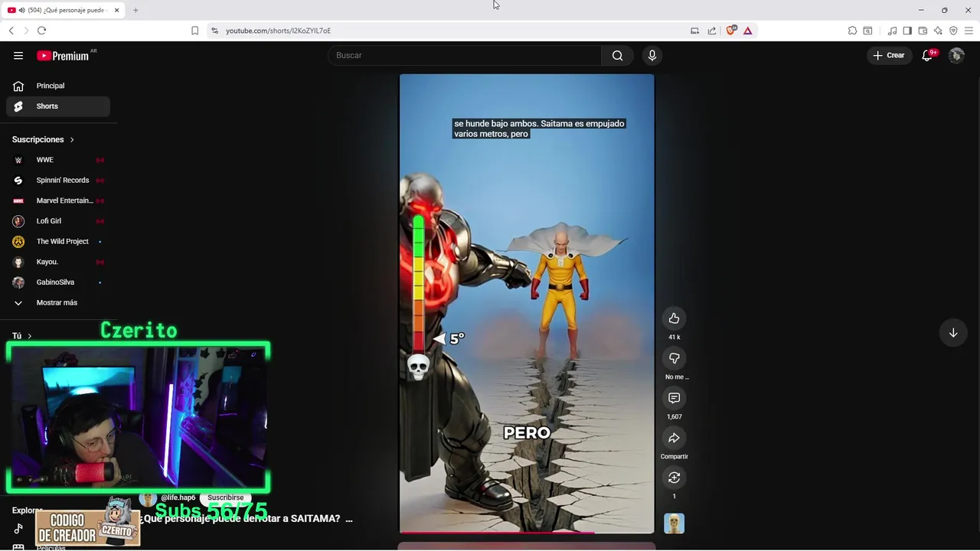Go to next short with down arrow

[x=953, y=333]
